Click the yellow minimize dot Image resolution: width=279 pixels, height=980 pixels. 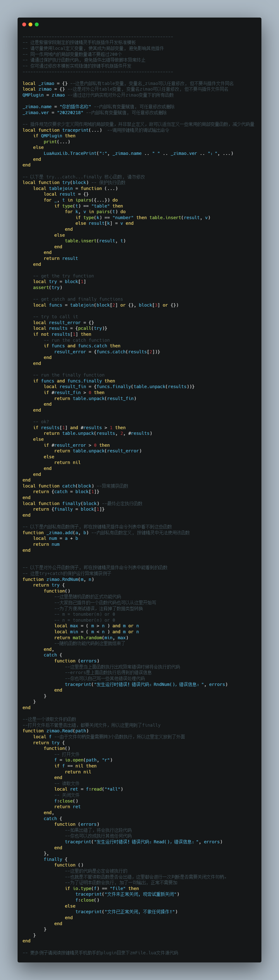30,24
